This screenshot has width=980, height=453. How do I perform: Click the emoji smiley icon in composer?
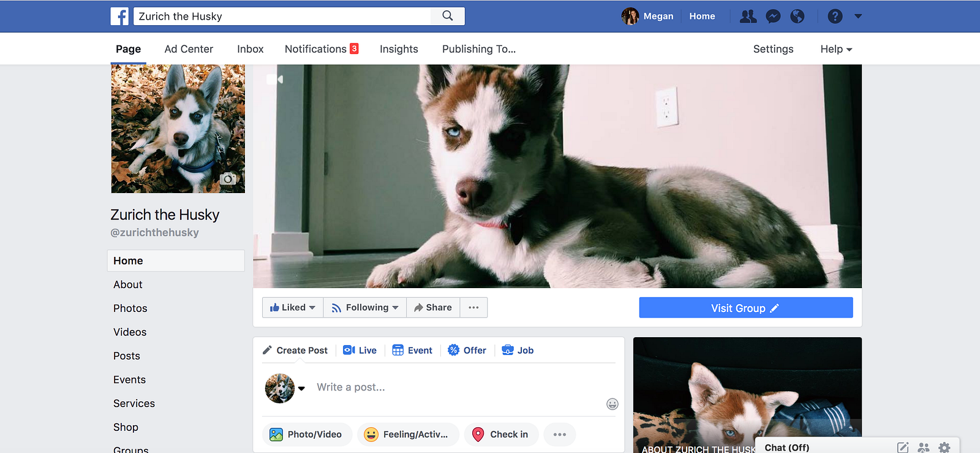[612, 404]
